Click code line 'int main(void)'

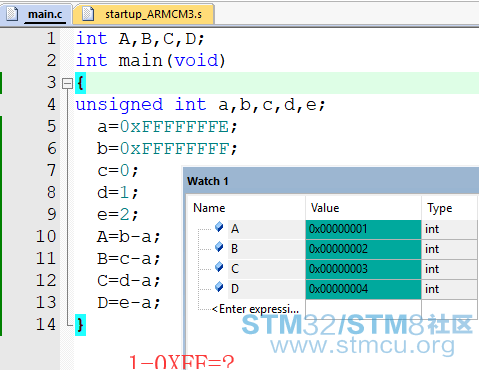click(x=151, y=61)
